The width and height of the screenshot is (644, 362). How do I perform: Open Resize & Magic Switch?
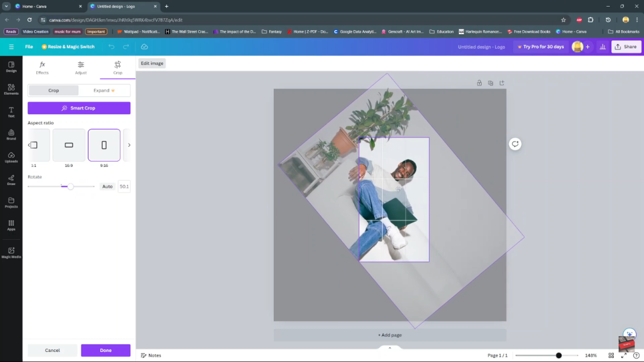click(68, 47)
